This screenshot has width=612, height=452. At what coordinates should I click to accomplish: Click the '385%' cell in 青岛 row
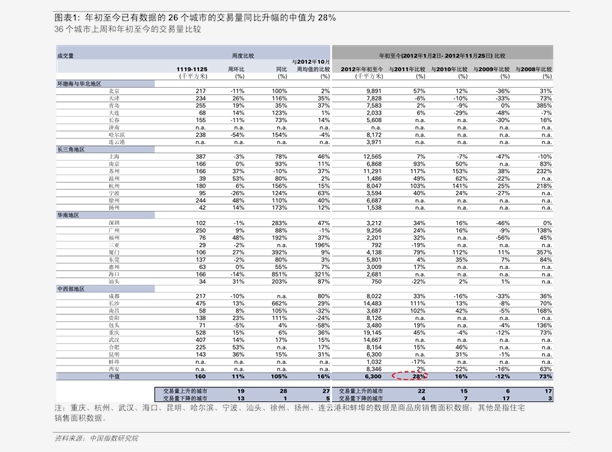(544, 106)
